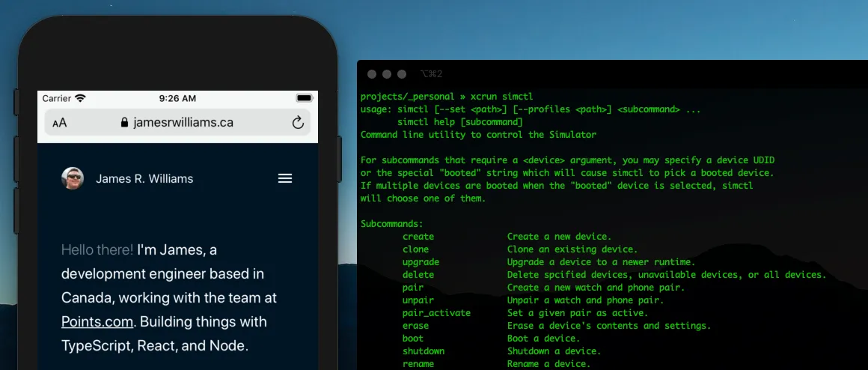Click the 'erase' subcommand in terminal

pos(415,326)
